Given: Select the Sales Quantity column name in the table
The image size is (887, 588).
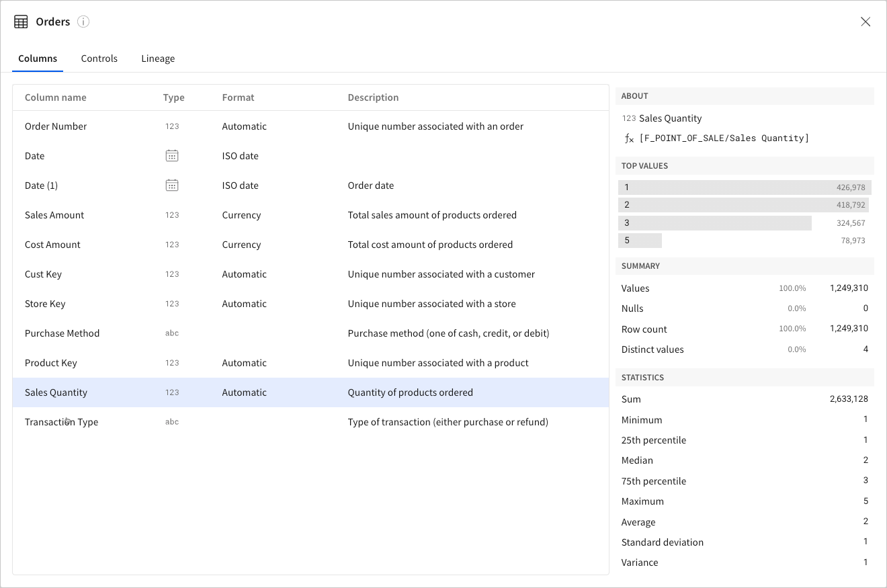Looking at the screenshot, I should pos(56,392).
